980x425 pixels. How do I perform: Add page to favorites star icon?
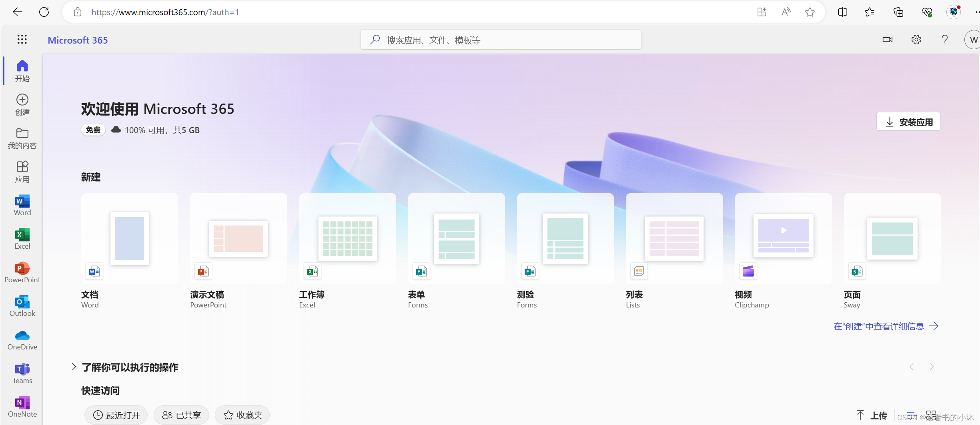(x=810, y=12)
